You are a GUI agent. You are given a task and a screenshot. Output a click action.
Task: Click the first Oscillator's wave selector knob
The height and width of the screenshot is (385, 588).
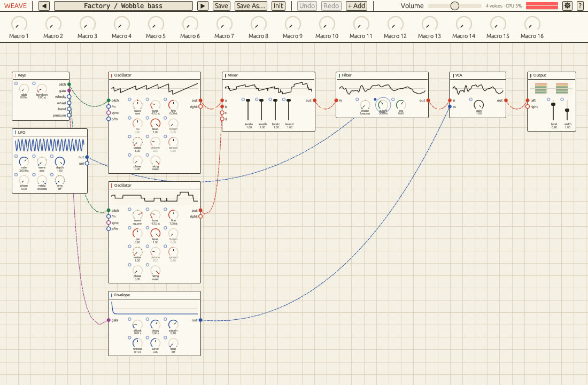click(137, 105)
